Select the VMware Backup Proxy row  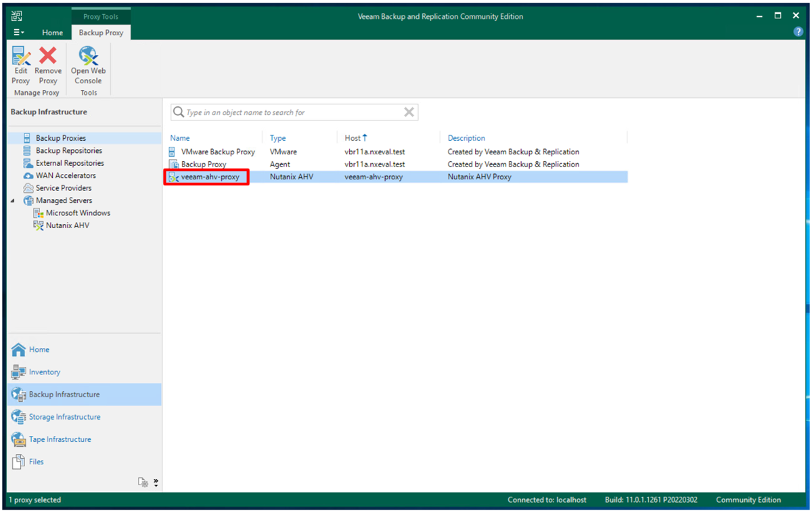click(398, 152)
